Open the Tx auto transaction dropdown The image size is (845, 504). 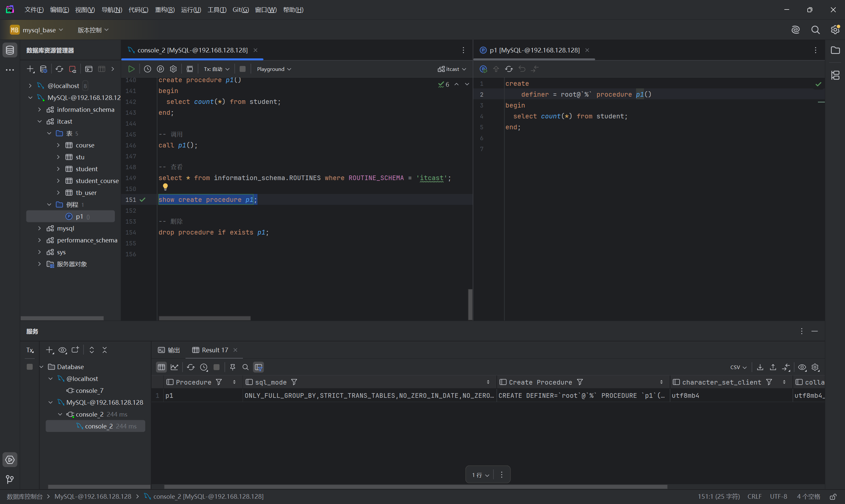(217, 69)
